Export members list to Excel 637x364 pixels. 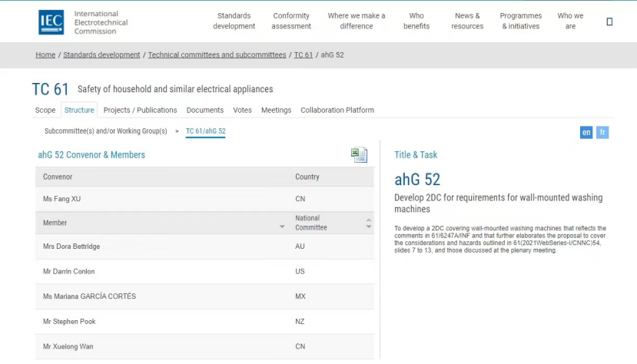359,154
